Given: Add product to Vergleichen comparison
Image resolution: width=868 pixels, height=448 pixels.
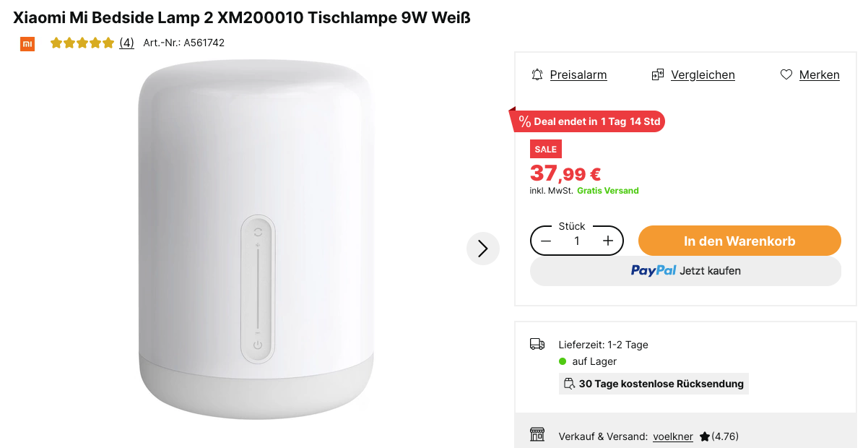Looking at the screenshot, I should [702, 74].
